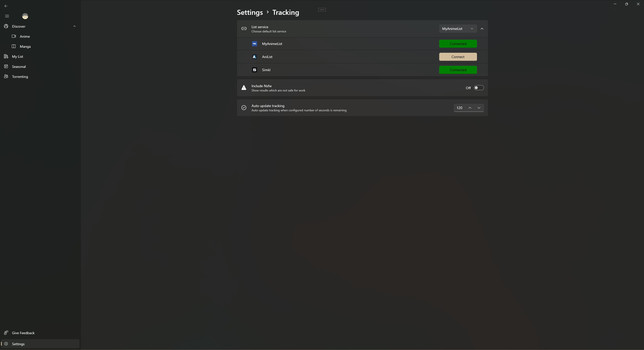Viewport: 644px width, 350px height.
Task: Click the Anime sidebar icon
Action: point(14,37)
